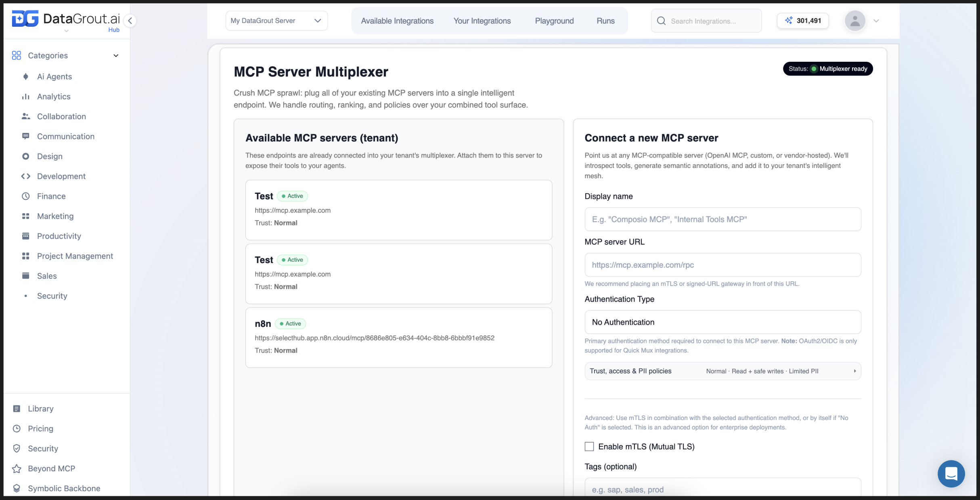Image resolution: width=980 pixels, height=500 pixels.
Task: Collapse the sidebar with the arrow button
Action: (130, 21)
